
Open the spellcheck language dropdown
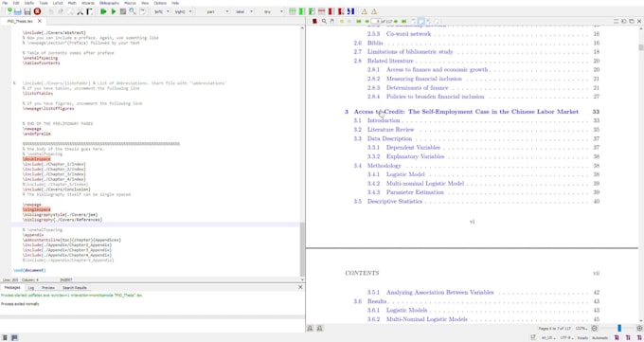pyautogui.click(x=548, y=337)
